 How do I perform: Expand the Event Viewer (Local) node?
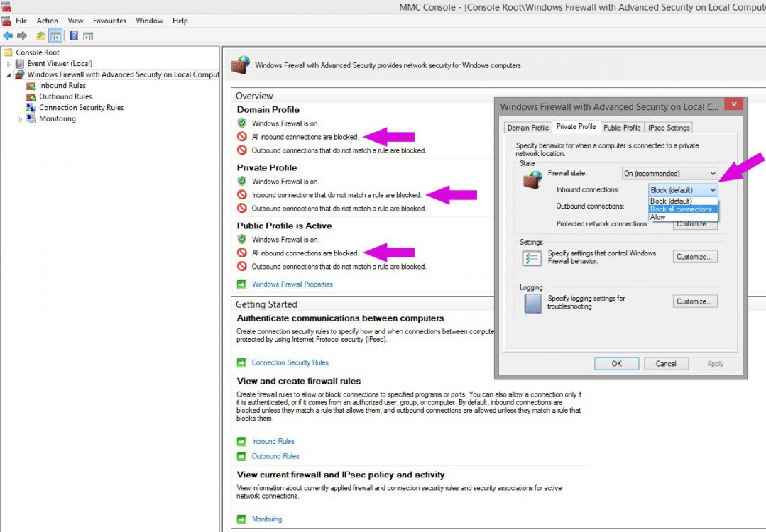(x=9, y=63)
